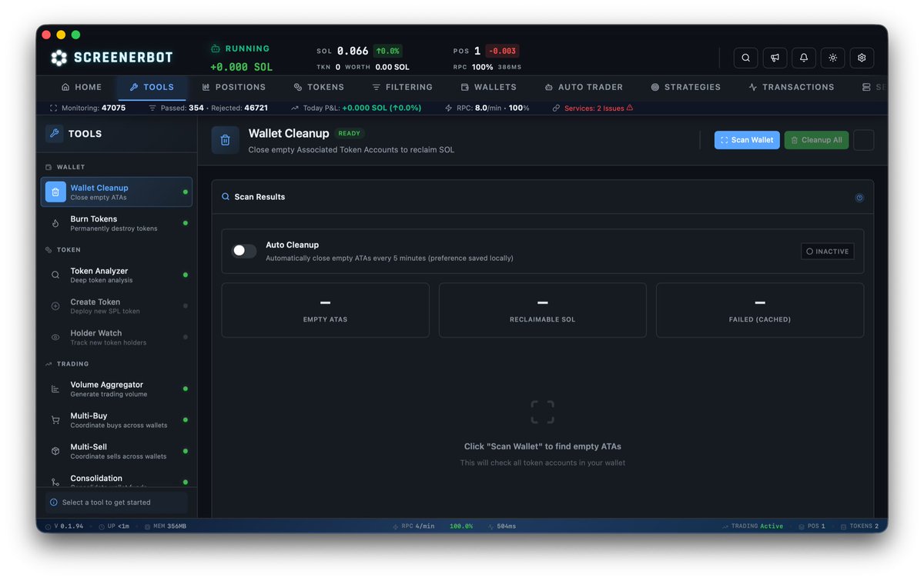
Task: Click the -0.003 position P&L badge
Action: tap(502, 51)
